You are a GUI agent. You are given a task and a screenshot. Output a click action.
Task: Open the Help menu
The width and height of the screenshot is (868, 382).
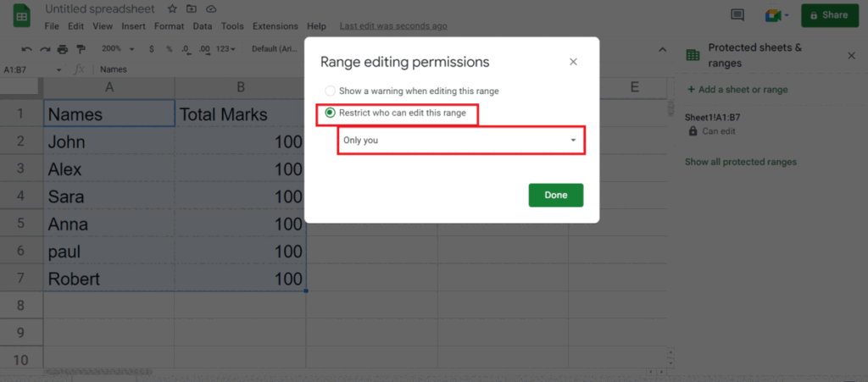[317, 26]
